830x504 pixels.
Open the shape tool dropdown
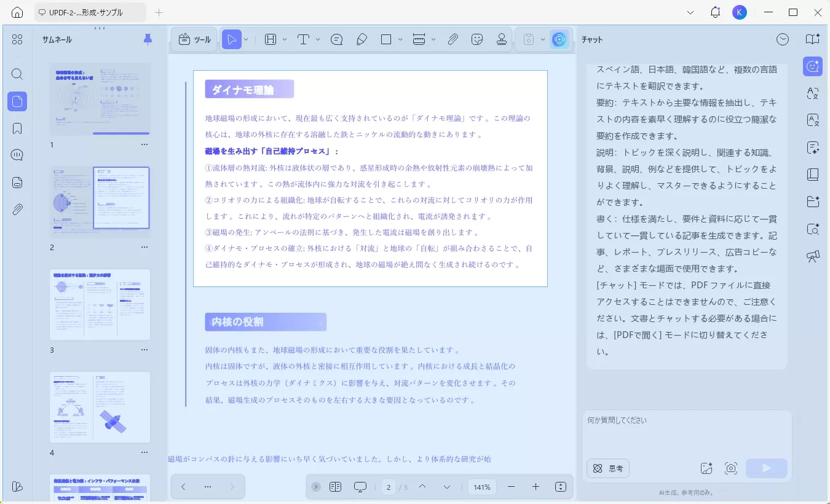(401, 39)
